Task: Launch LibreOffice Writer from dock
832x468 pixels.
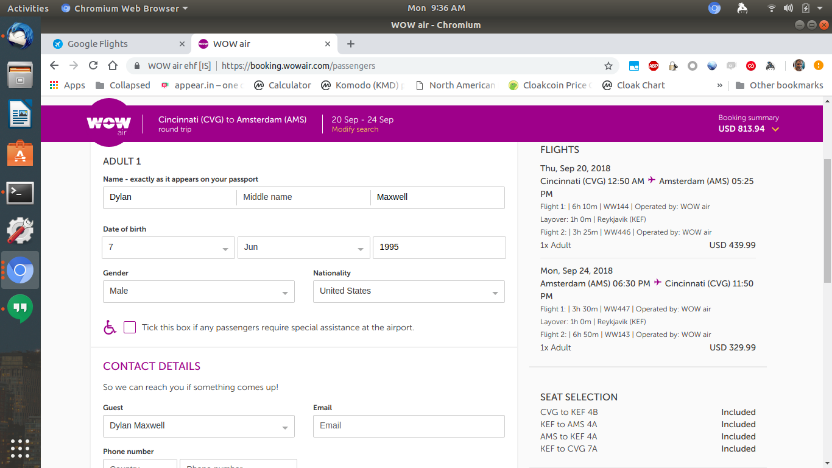Action: pyautogui.click(x=20, y=114)
